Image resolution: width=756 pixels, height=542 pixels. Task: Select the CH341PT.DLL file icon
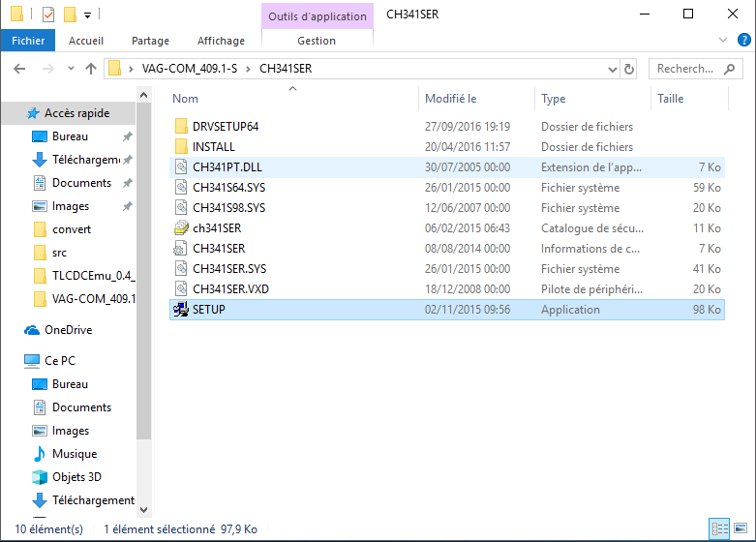click(181, 167)
